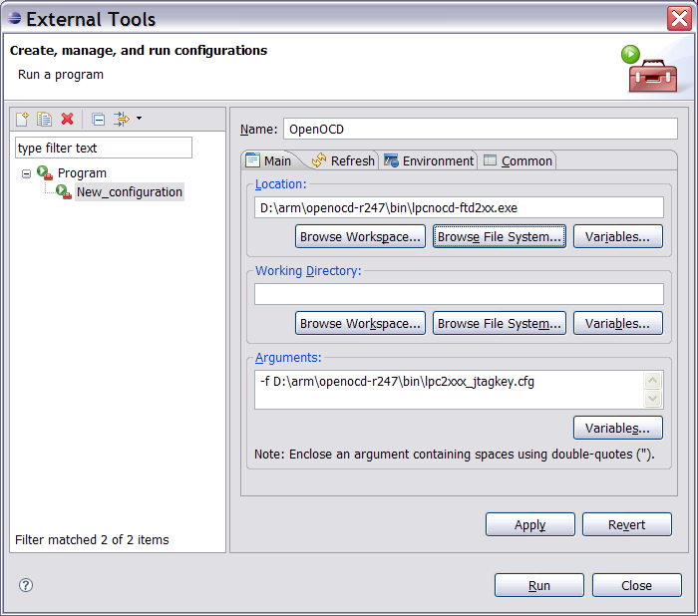Select New_configuration in the tree
Screen dimensions: 698x616
[x=130, y=192]
